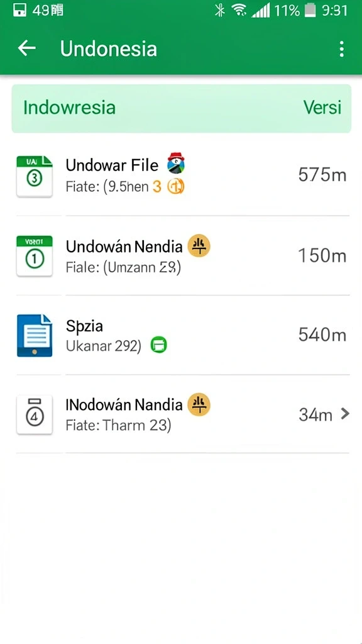Click the icon with circled 4
The height and width of the screenshot is (644, 362).
click(35, 414)
